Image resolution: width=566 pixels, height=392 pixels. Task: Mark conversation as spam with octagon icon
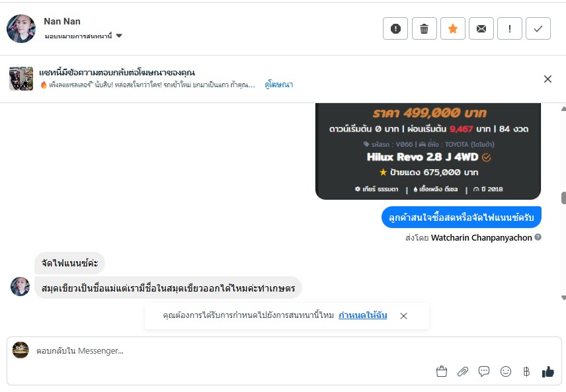395,28
